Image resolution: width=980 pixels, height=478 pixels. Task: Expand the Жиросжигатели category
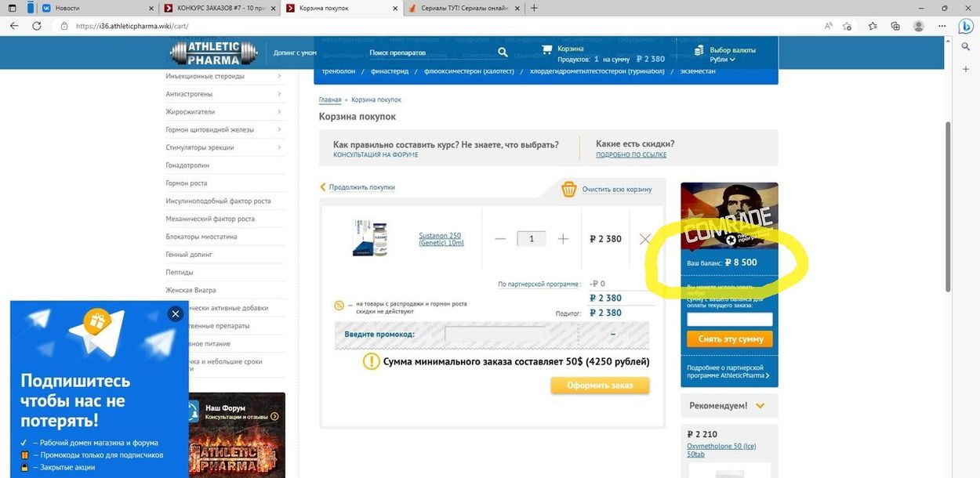[x=280, y=112]
